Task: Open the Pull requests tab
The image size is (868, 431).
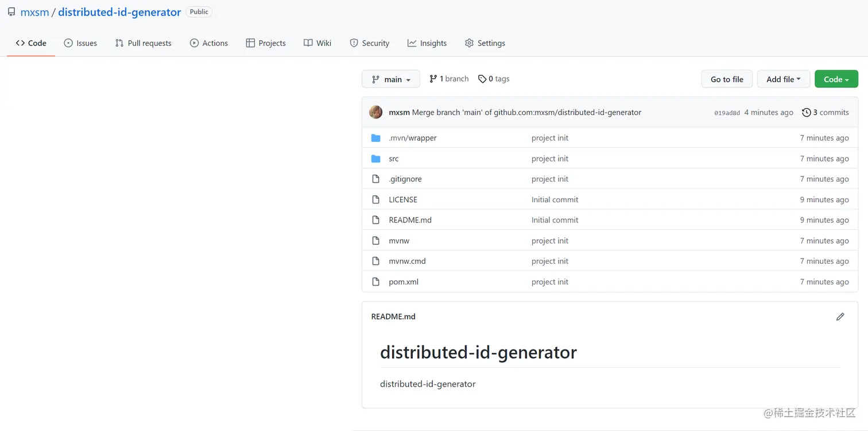Action: (144, 43)
